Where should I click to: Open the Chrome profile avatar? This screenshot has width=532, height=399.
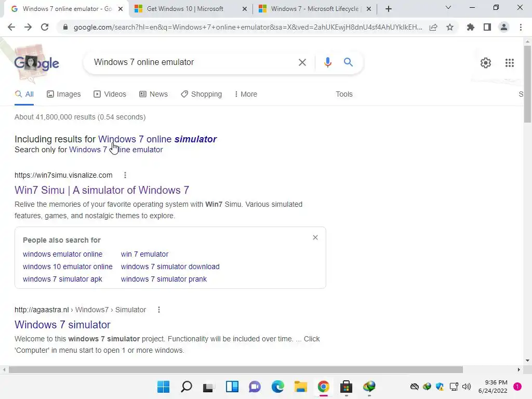[x=504, y=27]
